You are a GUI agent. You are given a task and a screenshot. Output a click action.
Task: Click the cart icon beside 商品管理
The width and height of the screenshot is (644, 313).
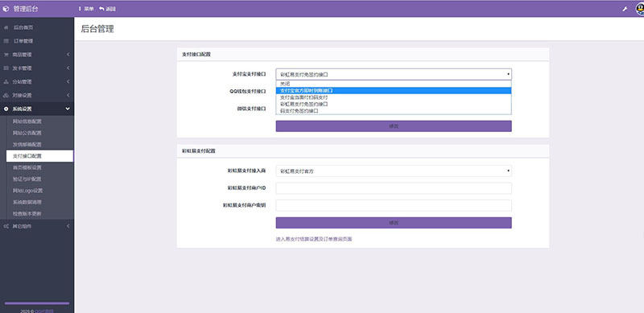[x=6, y=55]
